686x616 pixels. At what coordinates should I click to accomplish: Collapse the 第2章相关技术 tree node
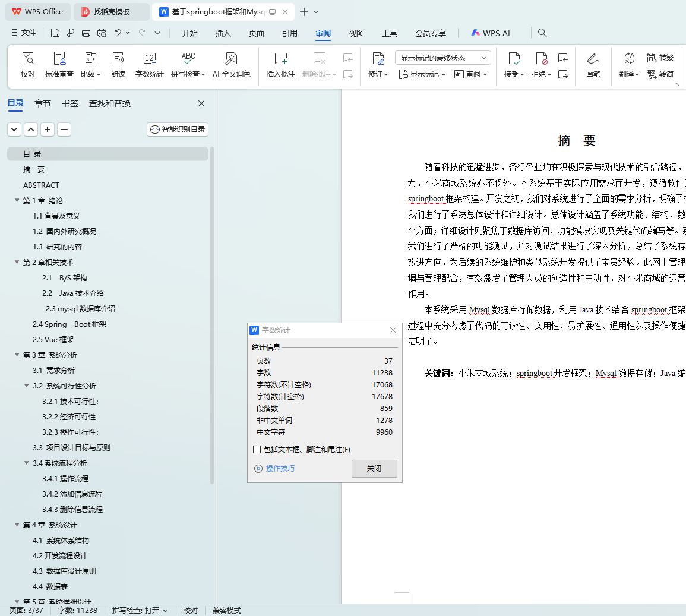coord(17,262)
